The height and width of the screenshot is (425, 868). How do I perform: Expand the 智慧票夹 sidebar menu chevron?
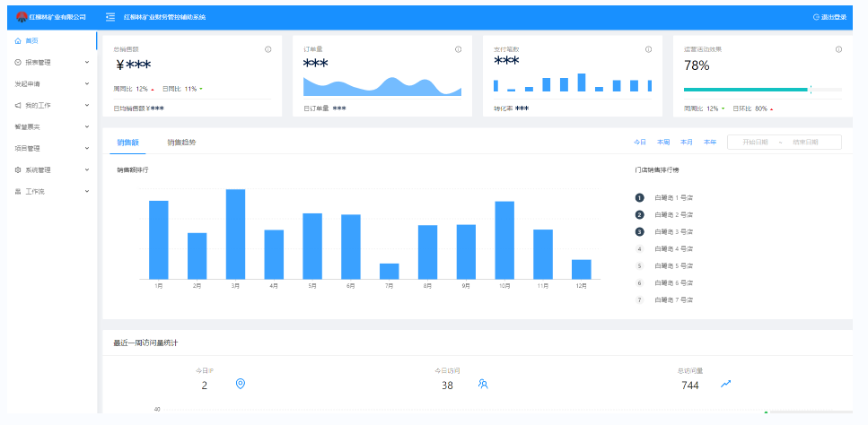pos(87,126)
